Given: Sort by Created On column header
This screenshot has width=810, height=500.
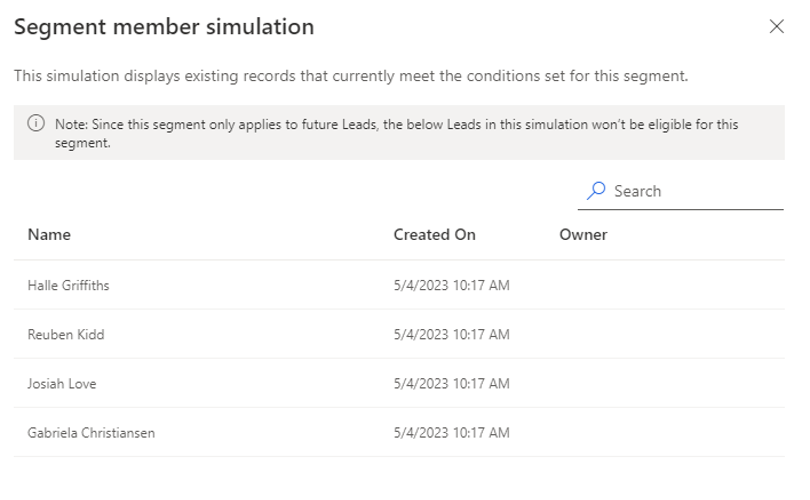Looking at the screenshot, I should click(x=434, y=235).
